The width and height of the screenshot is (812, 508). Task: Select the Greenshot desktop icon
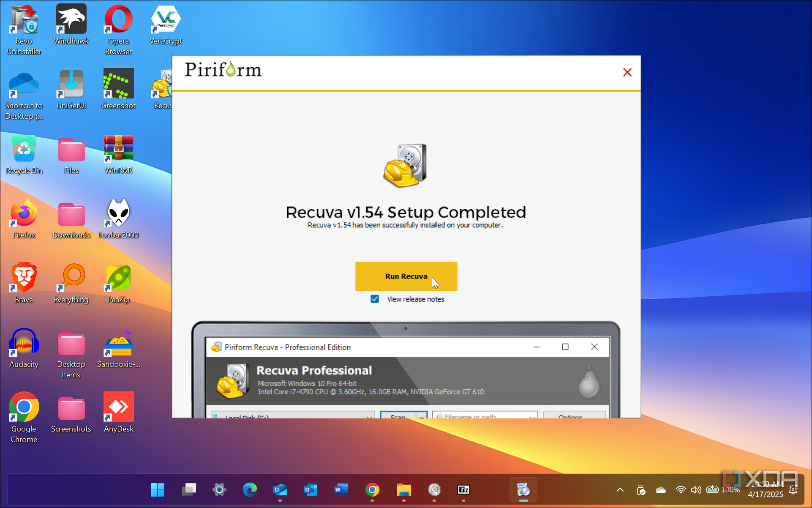point(118,89)
